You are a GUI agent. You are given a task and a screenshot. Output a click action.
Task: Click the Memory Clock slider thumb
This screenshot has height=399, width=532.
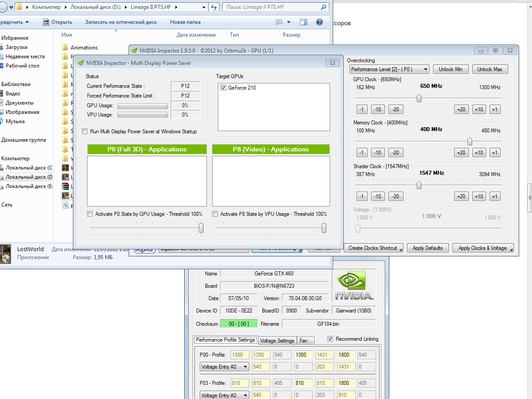click(470, 142)
